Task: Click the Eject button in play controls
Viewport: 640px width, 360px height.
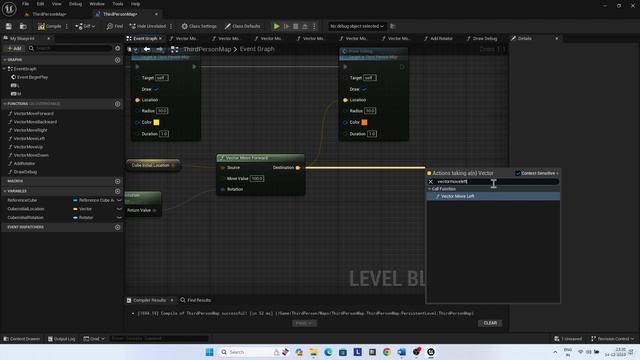Action: tap(305, 26)
